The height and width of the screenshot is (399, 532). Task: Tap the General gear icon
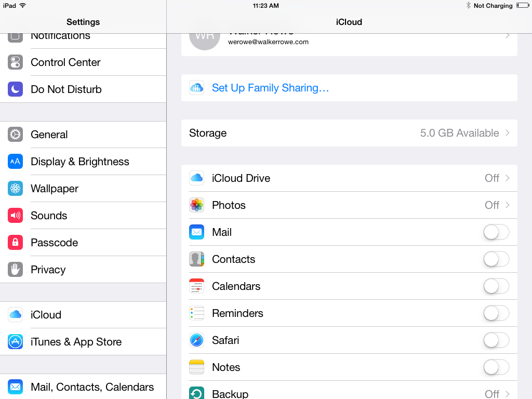click(15, 135)
